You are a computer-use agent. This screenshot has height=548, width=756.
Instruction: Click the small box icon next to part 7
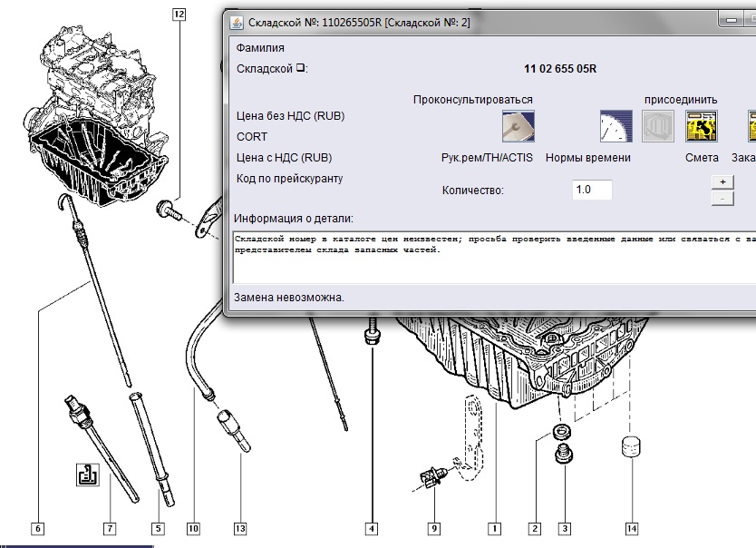click(88, 475)
